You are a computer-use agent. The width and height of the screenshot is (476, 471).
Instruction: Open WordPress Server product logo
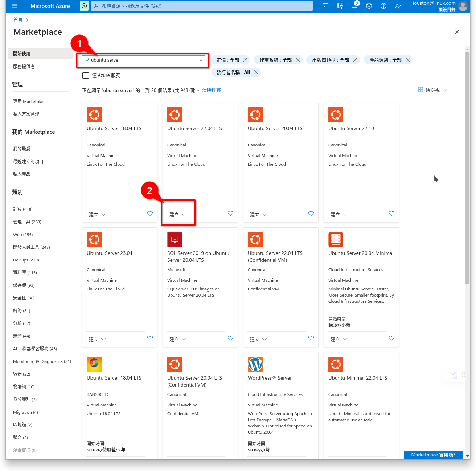(255, 364)
